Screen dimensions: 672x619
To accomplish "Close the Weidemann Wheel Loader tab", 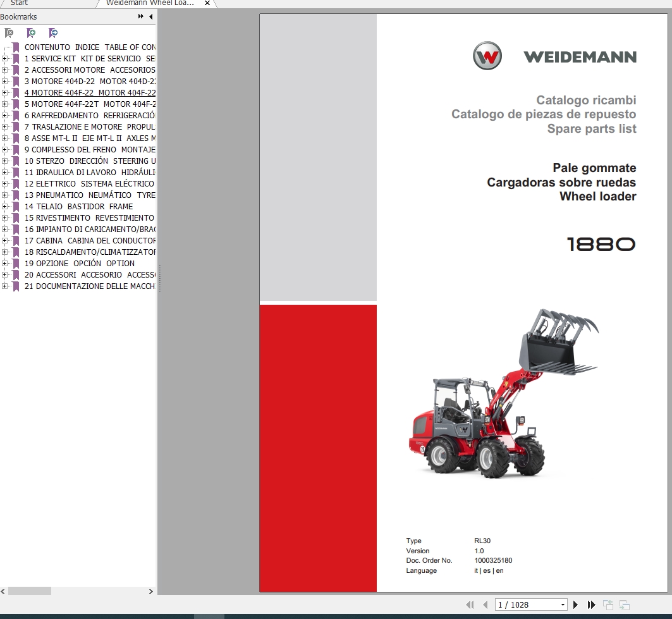I will tap(207, 3).
